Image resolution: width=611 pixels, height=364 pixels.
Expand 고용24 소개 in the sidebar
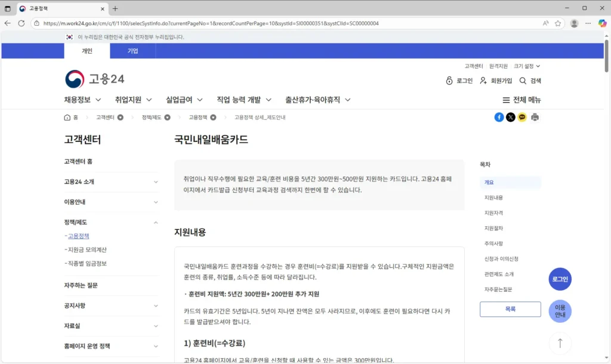point(156,182)
